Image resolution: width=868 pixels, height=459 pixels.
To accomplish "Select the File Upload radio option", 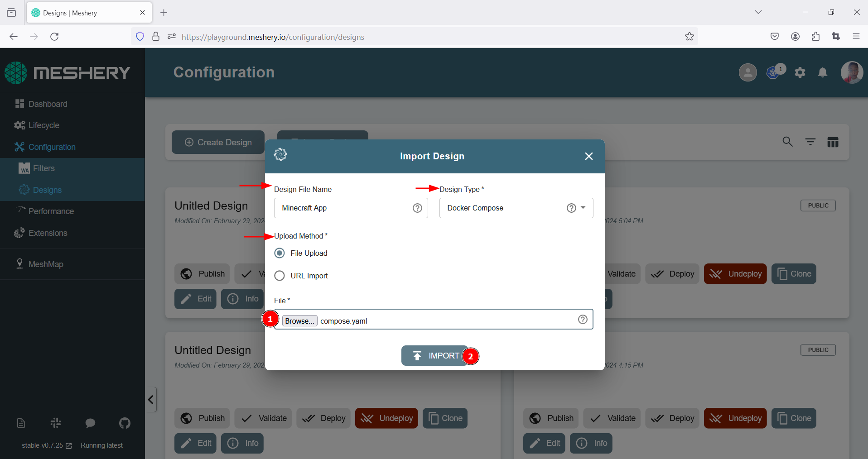I will point(280,253).
